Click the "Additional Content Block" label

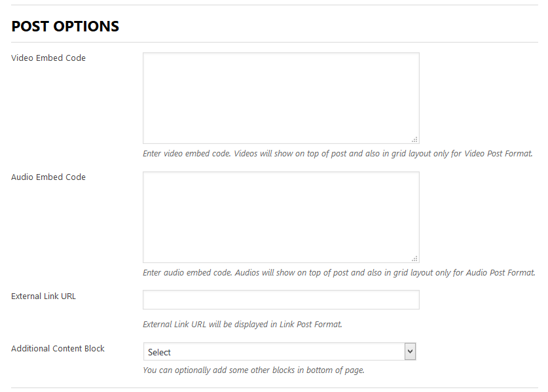(58, 349)
